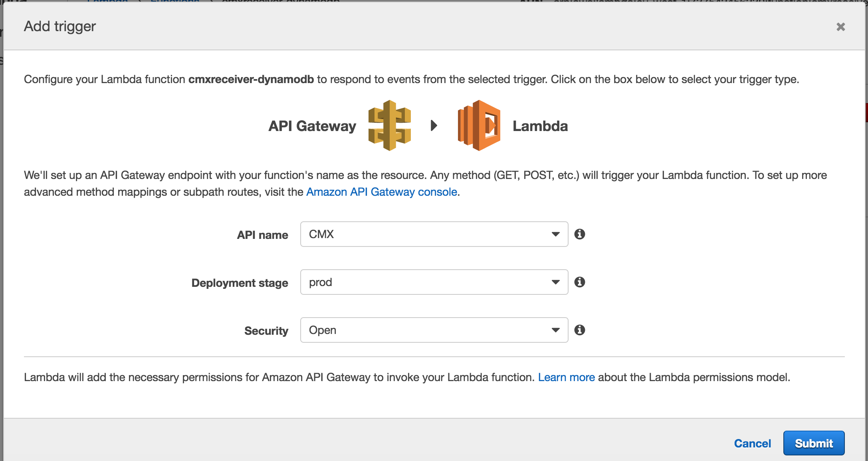Follow the Learn more permissions link

566,377
